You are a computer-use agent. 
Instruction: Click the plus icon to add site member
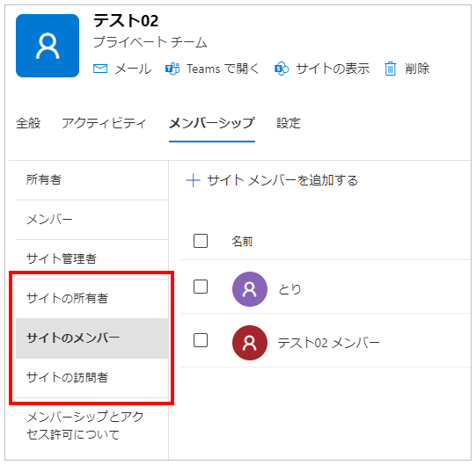193,180
